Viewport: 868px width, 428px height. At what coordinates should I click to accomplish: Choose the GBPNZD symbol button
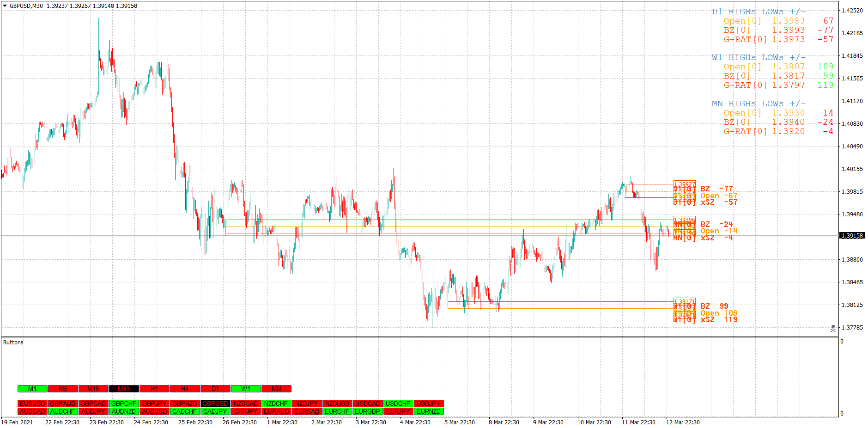click(x=185, y=404)
